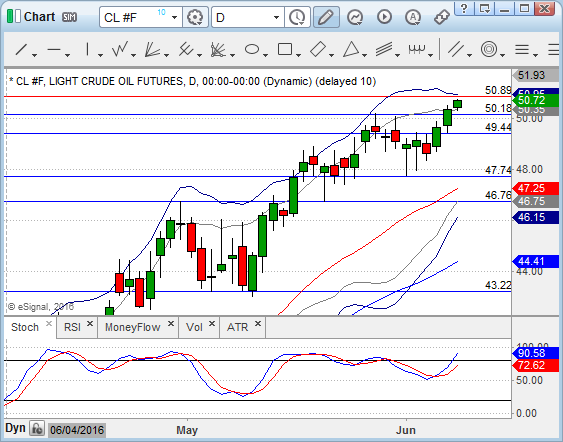Click the blue 90.58 stochastic value marker

pyautogui.click(x=536, y=353)
